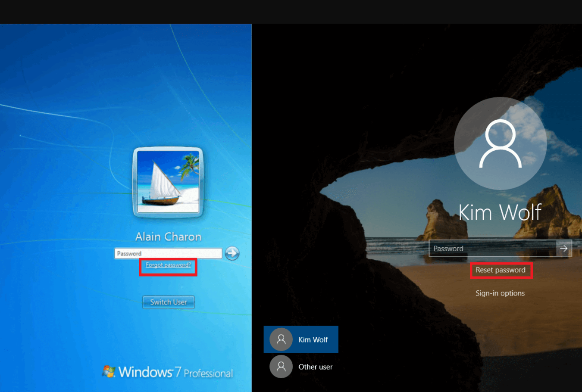Click the blue arrow submit icon beside Alain's password
Screen dimensions: 582x392
[232, 253]
